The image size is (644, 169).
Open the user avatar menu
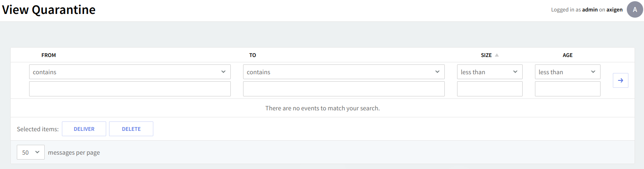pos(635,9)
